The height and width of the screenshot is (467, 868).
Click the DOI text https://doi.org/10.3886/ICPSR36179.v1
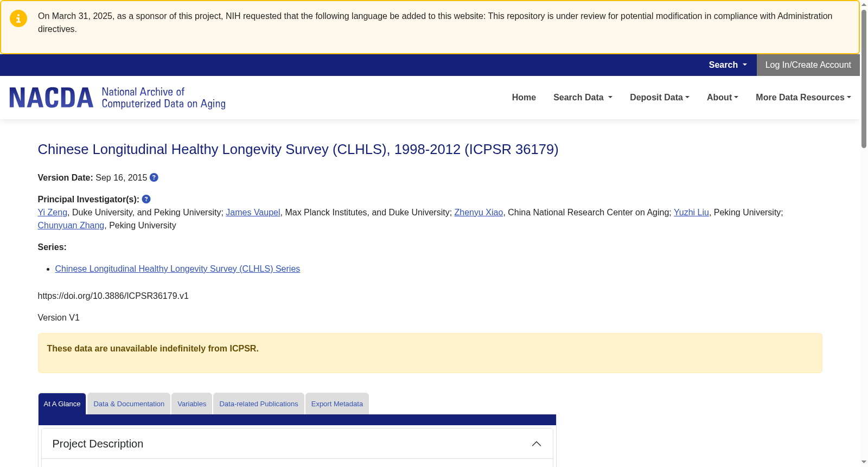tap(113, 296)
